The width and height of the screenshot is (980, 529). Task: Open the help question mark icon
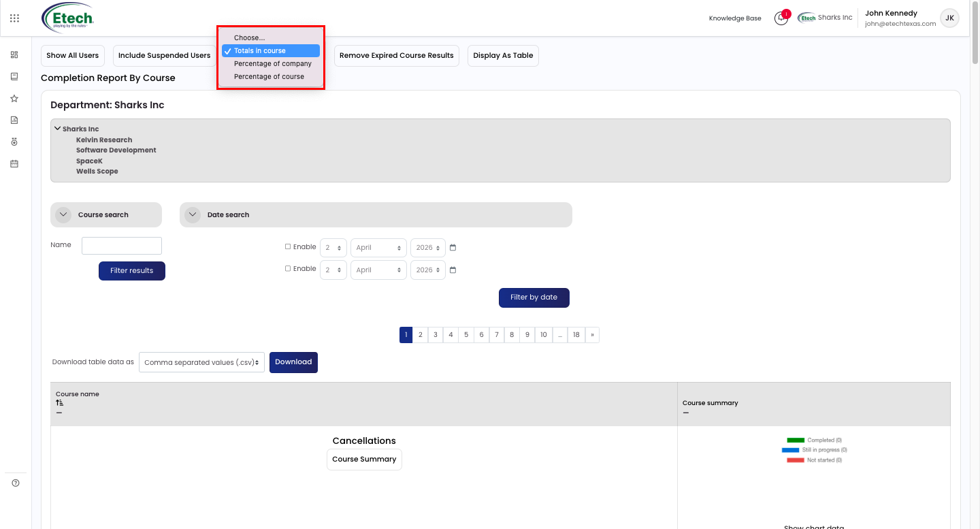[16, 483]
